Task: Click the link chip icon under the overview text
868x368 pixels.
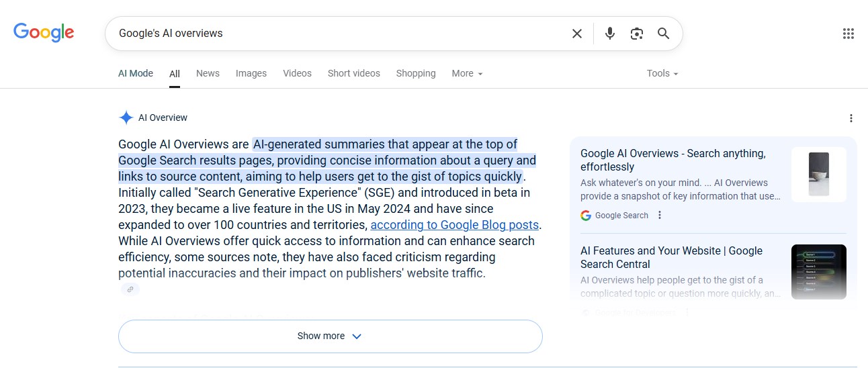Action: coord(130,289)
